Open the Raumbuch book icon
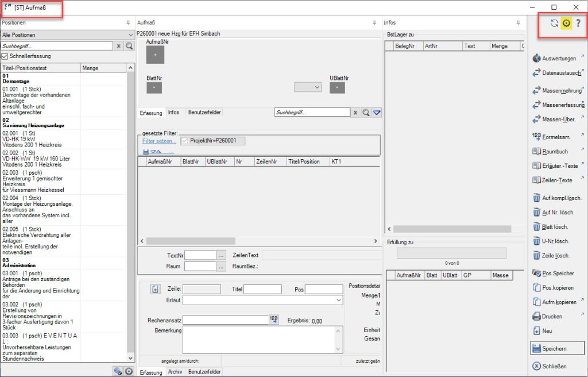Image resolution: width=588 pixels, height=377 pixels. [537, 151]
